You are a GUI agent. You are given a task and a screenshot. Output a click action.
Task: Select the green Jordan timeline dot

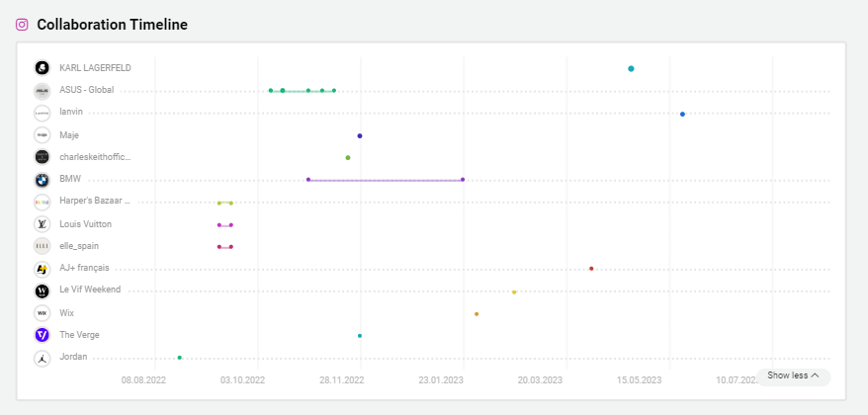179,358
